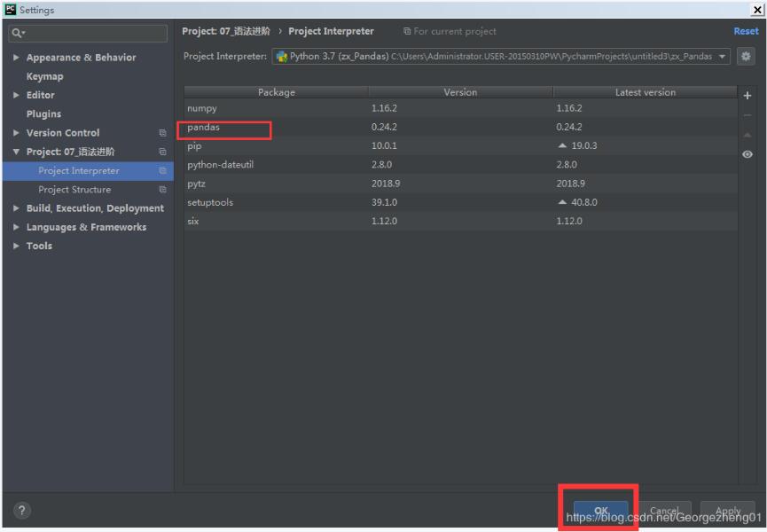Image resolution: width=767 pixels, height=532 pixels.
Task: Select the pytz package row
Action: click(x=460, y=184)
